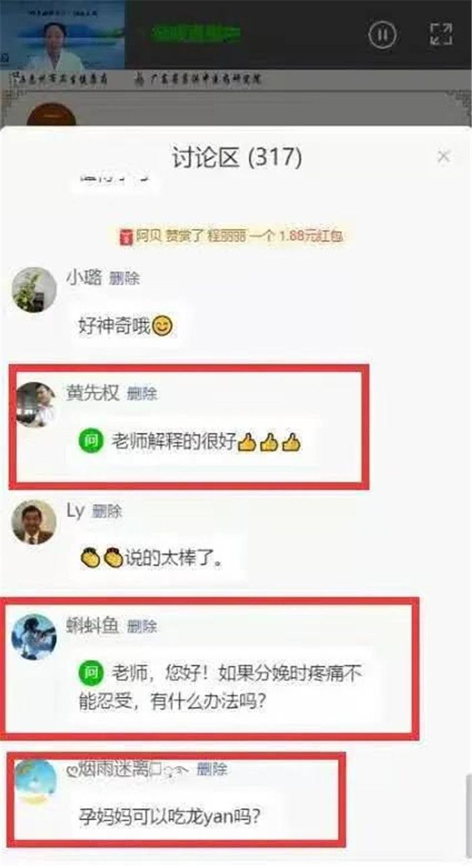Tap the green question badge on 黄先权's message

click(x=91, y=442)
